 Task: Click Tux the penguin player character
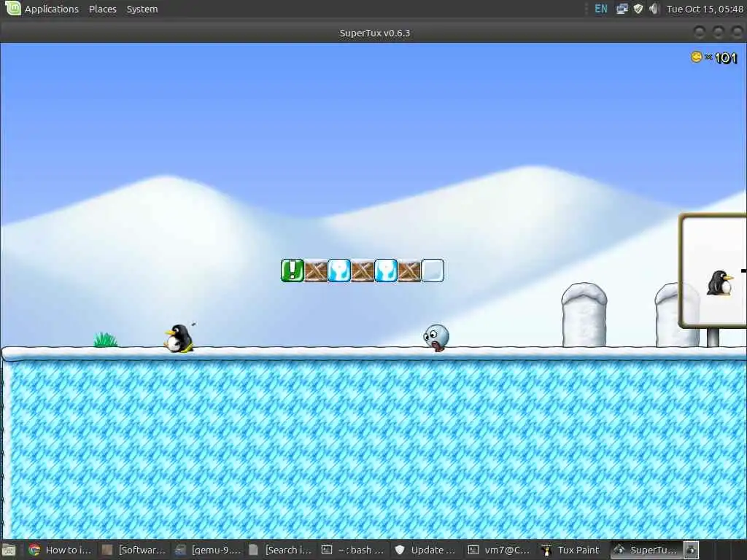[x=179, y=338]
